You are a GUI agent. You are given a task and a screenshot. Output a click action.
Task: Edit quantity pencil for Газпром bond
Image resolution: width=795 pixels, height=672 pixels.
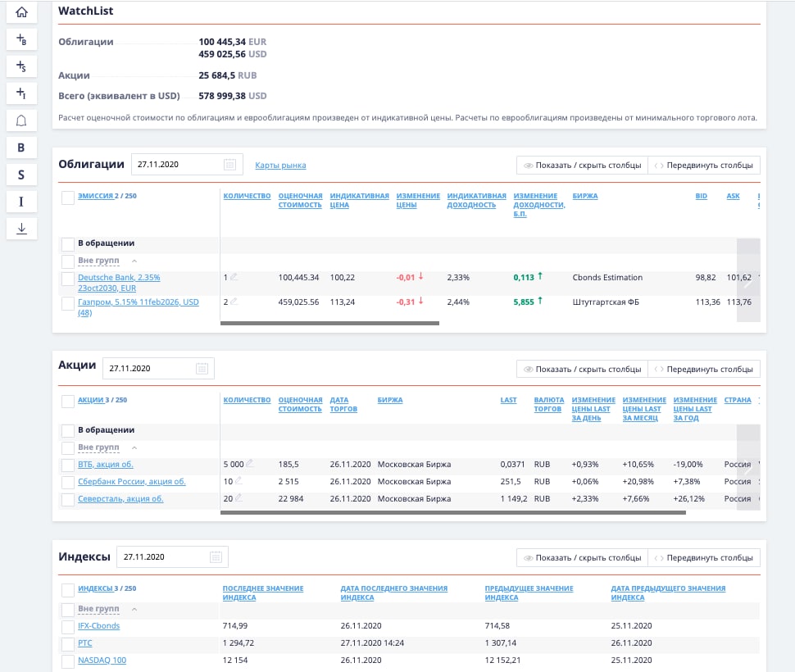point(234,301)
